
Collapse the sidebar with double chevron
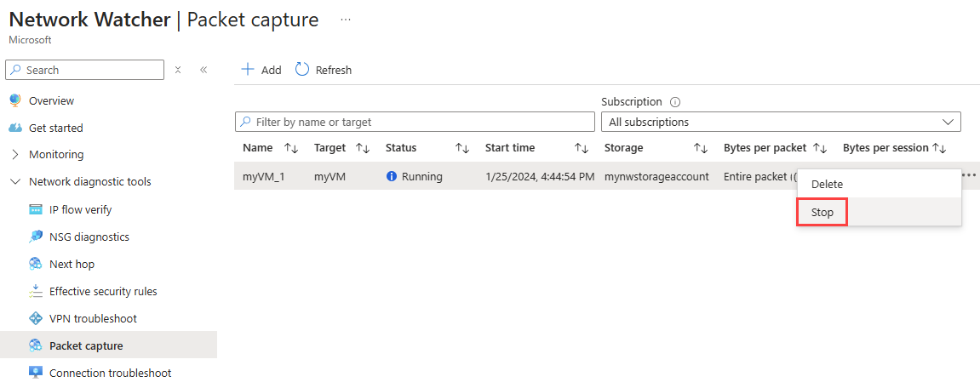click(203, 70)
